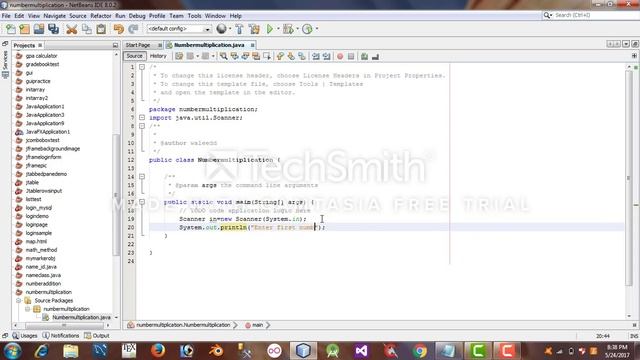Screen dimensions: 640x360
Task: Open the Refactor menu
Action: tap(101, 16)
